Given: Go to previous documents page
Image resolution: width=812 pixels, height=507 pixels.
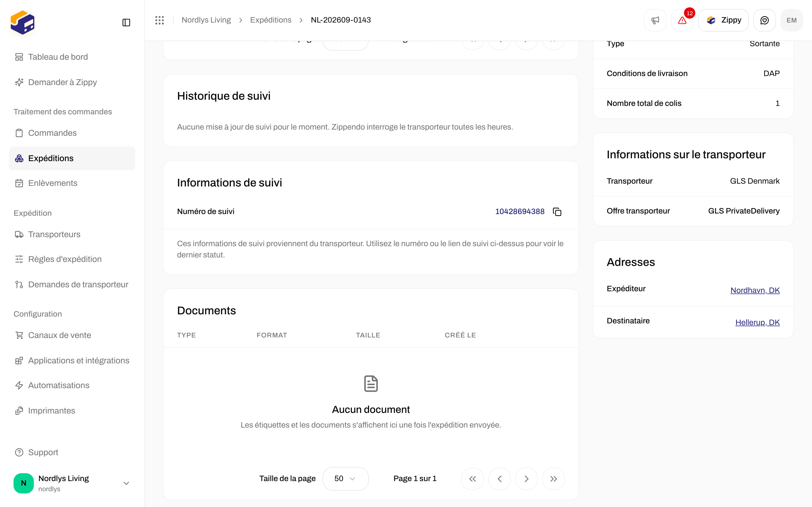Looking at the screenshot, I should pyautogui.click(x=499, y=479).
